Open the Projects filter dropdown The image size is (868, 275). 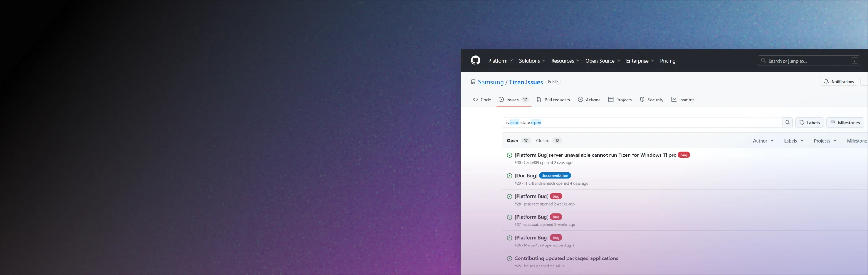[x=825, y=141]
